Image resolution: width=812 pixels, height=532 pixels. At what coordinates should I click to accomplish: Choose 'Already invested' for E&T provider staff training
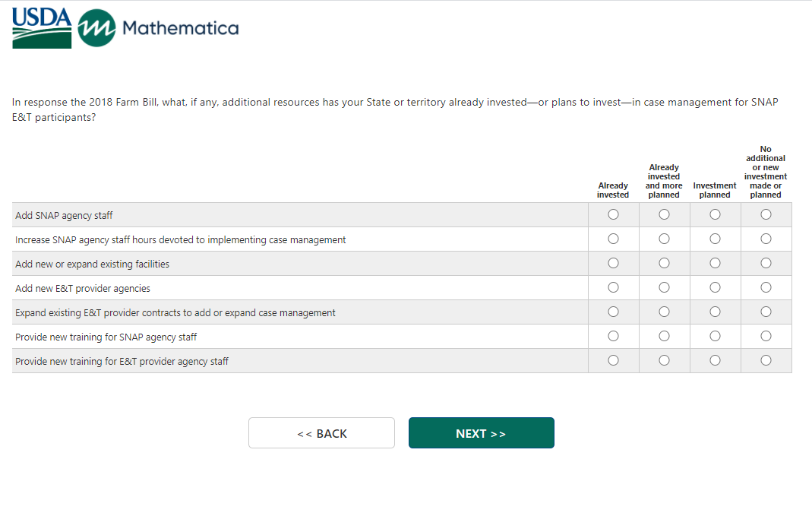tap(613, 361)
